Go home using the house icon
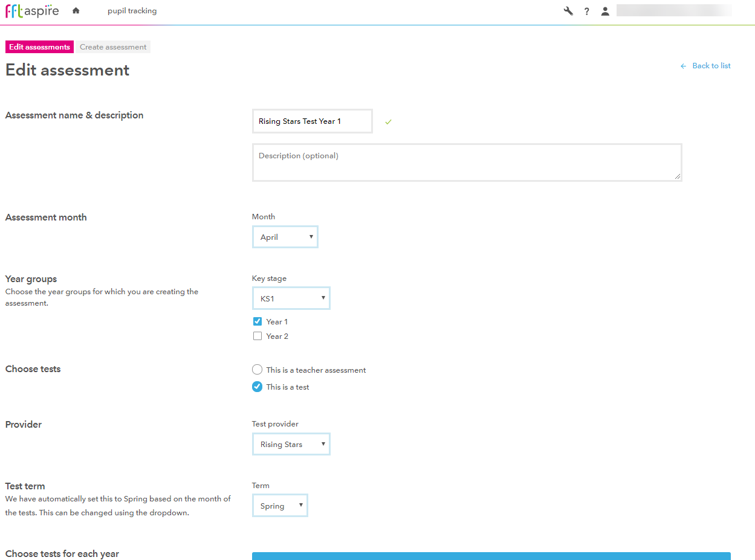This screenshot has height=560, width=755. point(75,10)
